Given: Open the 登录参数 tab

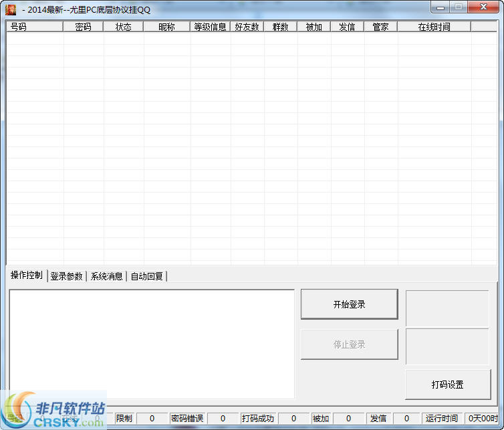Looking at the screenshot, I should point(67,276).
